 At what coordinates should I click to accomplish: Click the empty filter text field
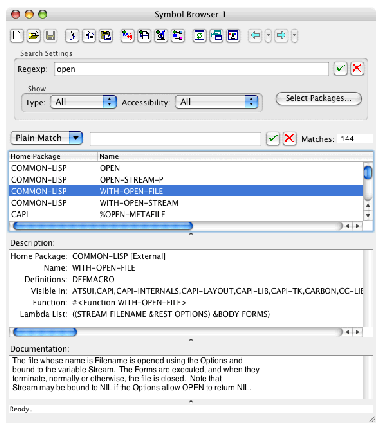175,139
